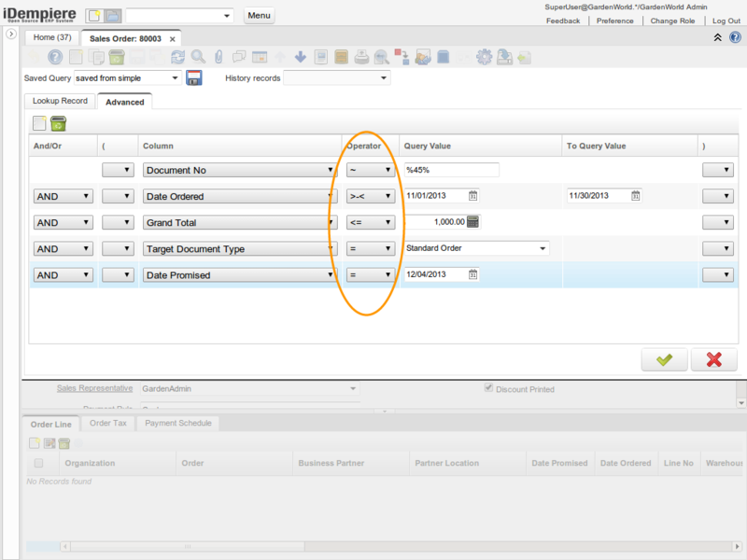Switch to the Lookup Record tab

click(x=60, y=101)
